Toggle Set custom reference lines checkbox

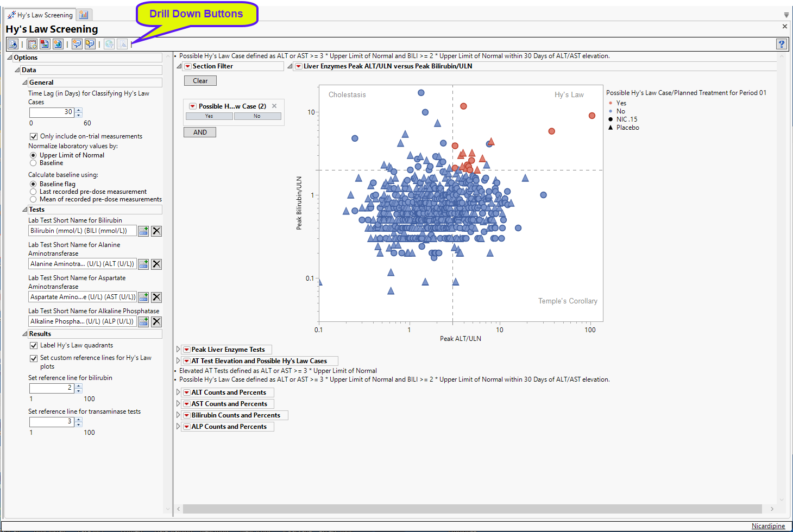[x=34, y=358]
